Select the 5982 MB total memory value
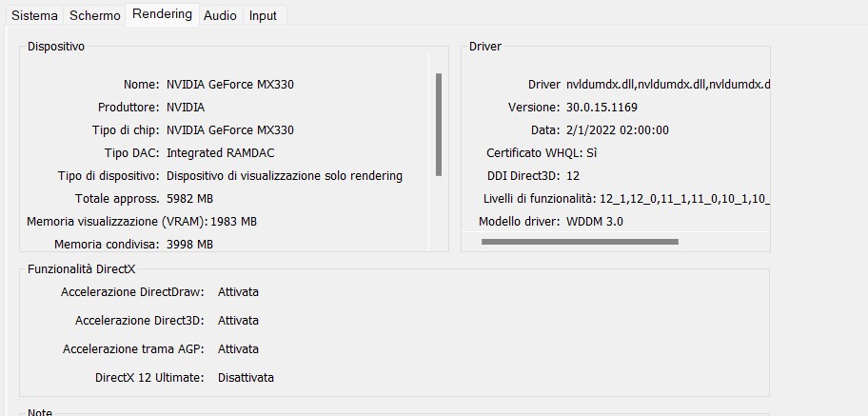Image resolution: width=868 pixels, height=416 pixels. coord(190,199)
